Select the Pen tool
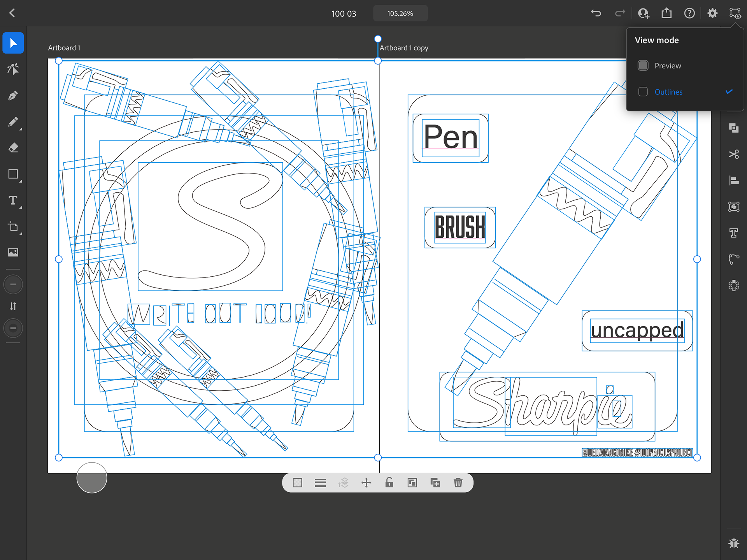The width and height of the screenshot is (747, 560). click(13, 95)
